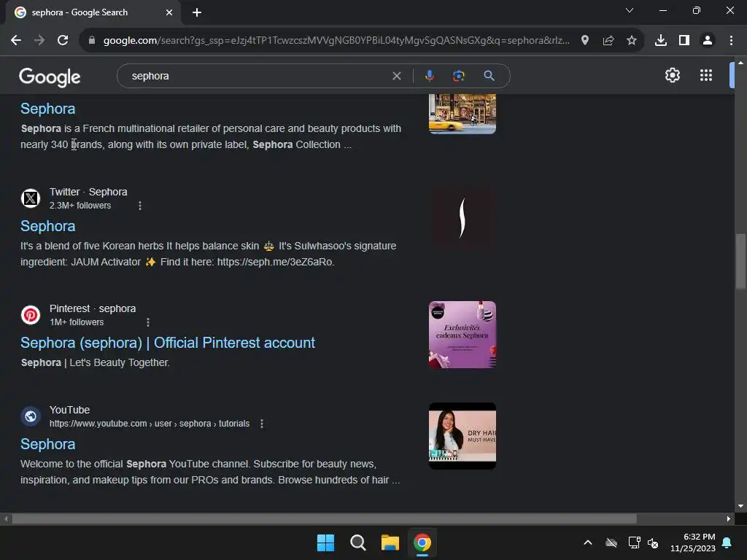Show hidden system tray icons
The image size is (747, 560).
[x=588, y=542]
